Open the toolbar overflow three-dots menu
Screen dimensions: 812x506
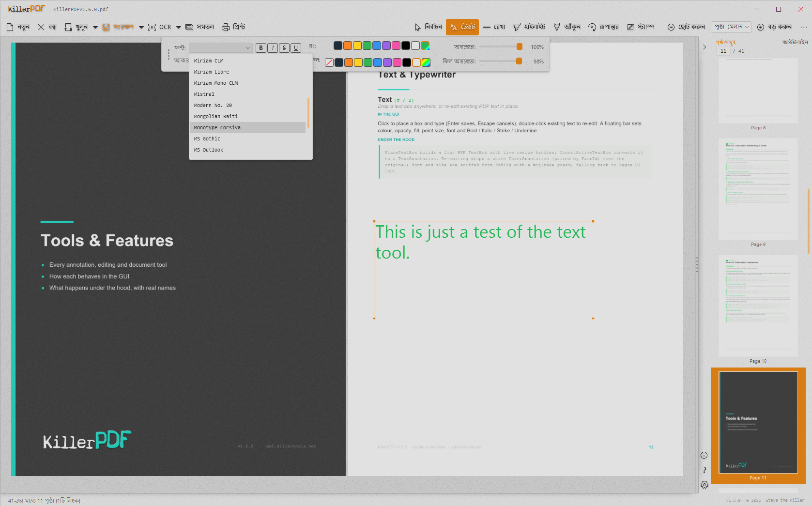click(x=804, y=27)
